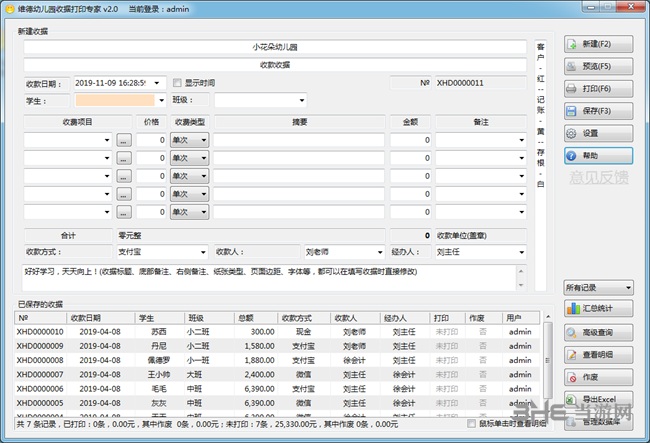This screenshot has height=443, width=650.
Task: Click the saved receipts list scrollbar
Action: click(x=548, y=361)
